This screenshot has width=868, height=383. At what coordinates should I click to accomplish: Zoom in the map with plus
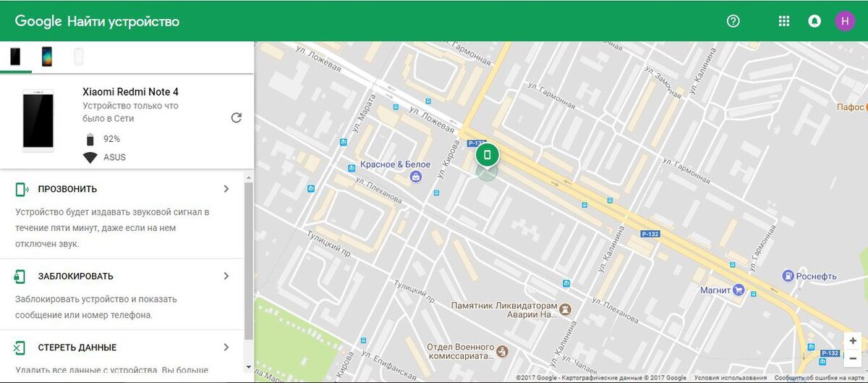click(x=854, y=340)
